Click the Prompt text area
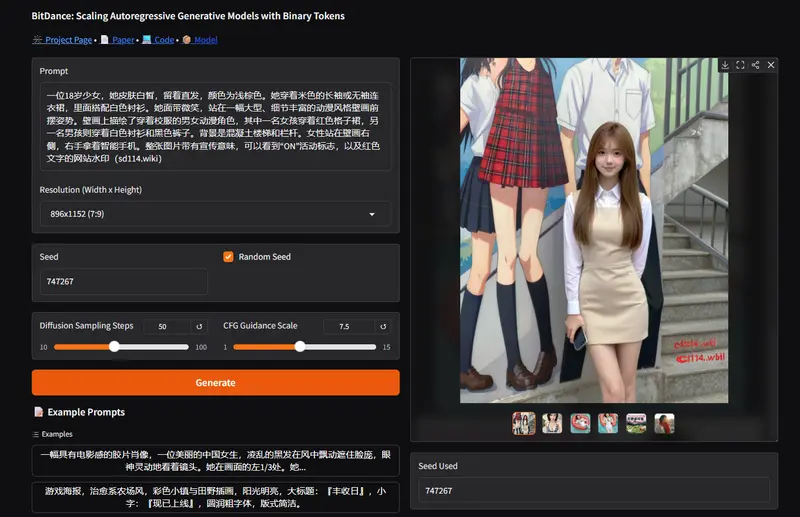Screen dimensions: 800x517 point(215,127)
